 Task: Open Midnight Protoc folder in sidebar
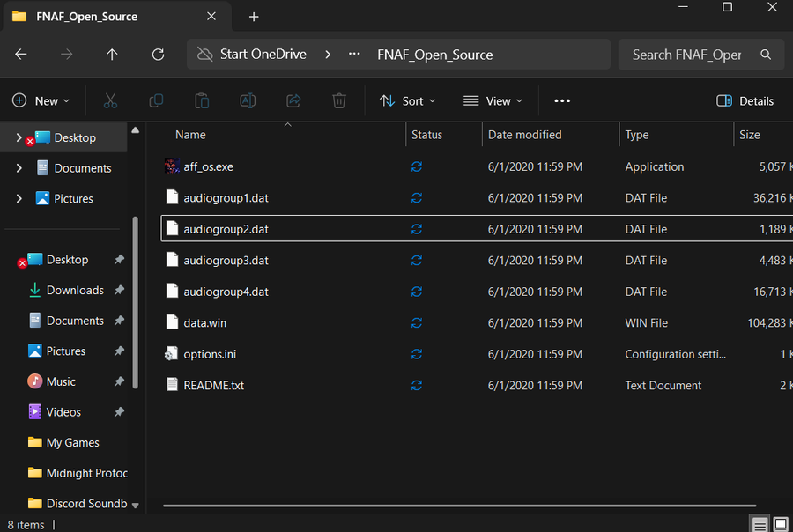coord(78,473)
